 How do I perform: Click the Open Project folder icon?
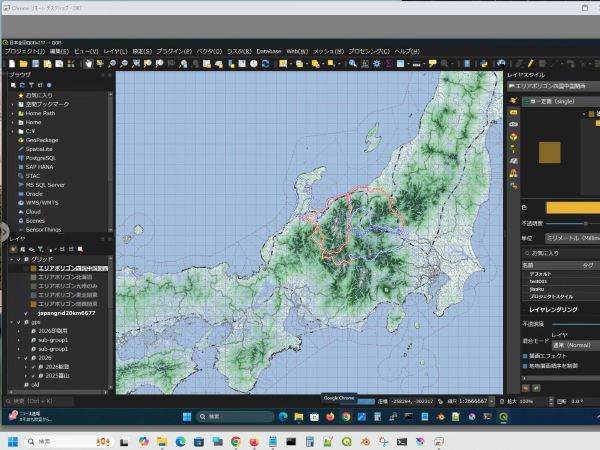tap(24, 64)
